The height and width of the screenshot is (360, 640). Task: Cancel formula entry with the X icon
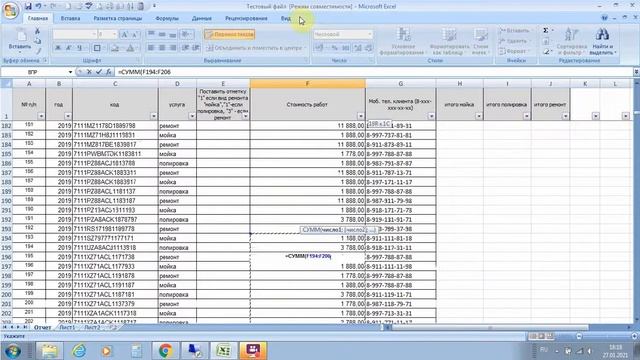point(89,72)
